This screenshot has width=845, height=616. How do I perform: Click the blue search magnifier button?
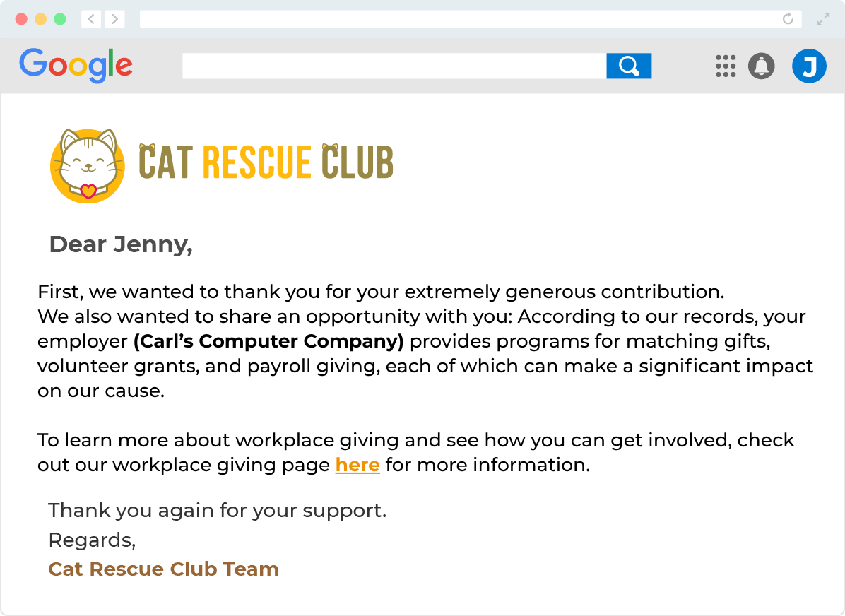628,66
